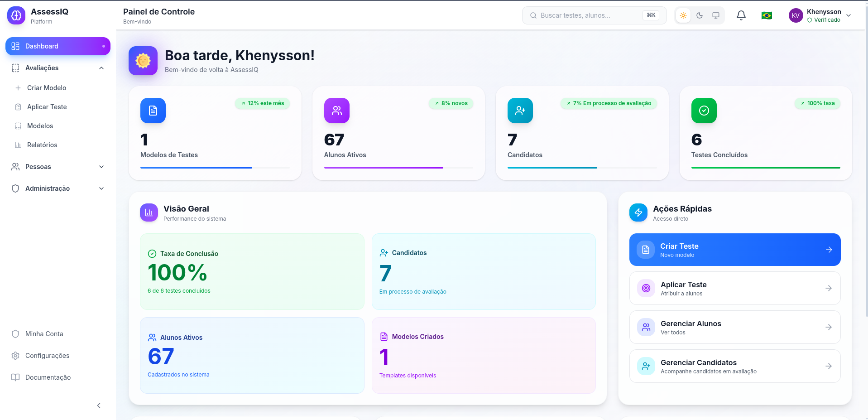Click the '100% taxa' badge
This screenshot has width=868, height=420.
817,103
